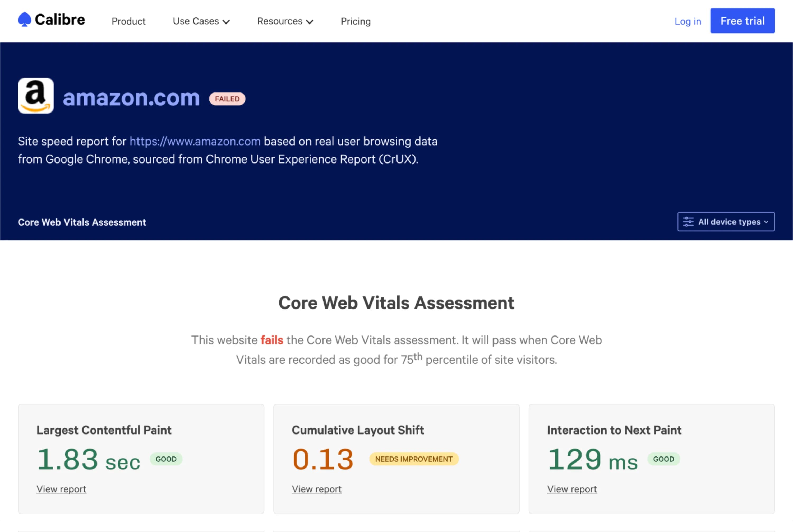Viewport: 793px width, 532px height.
Task: Click the Log in link
Action: (688, 21)
